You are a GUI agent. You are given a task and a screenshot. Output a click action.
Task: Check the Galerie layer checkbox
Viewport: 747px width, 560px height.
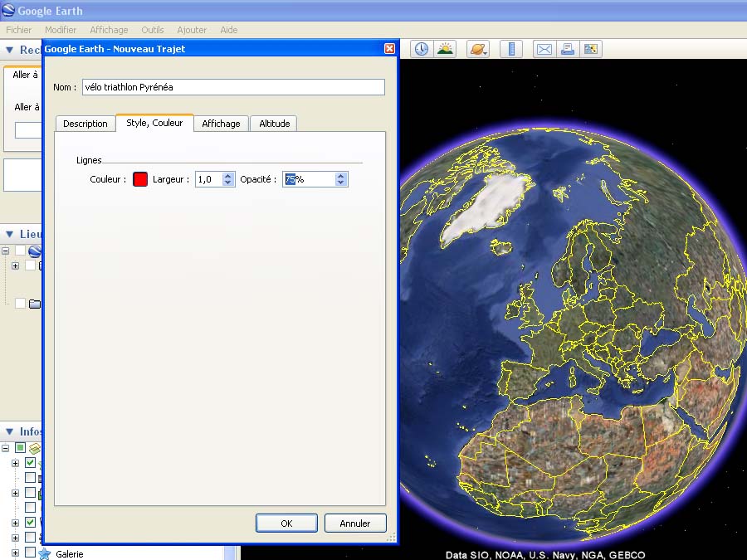click(x=30, y=553)
